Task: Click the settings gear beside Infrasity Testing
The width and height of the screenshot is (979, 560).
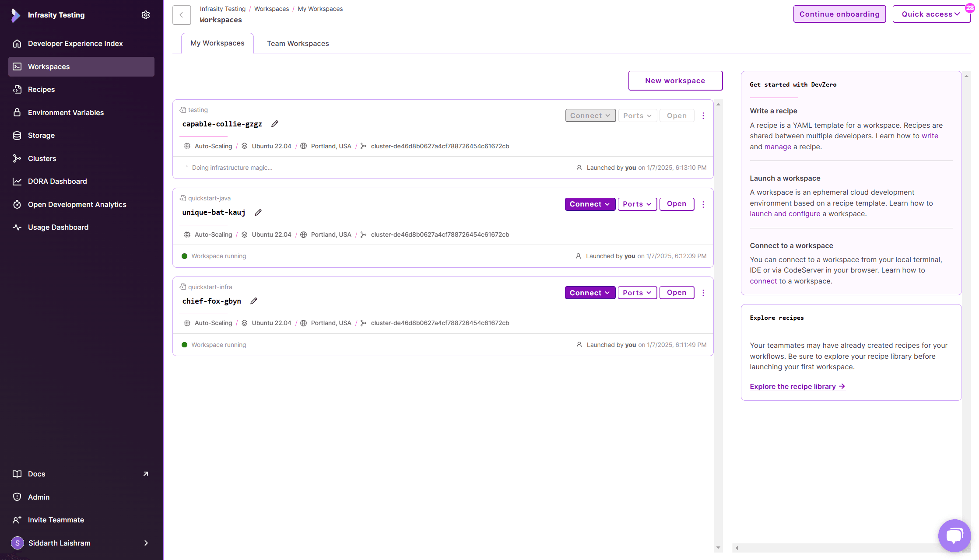Action: point(146,15)
